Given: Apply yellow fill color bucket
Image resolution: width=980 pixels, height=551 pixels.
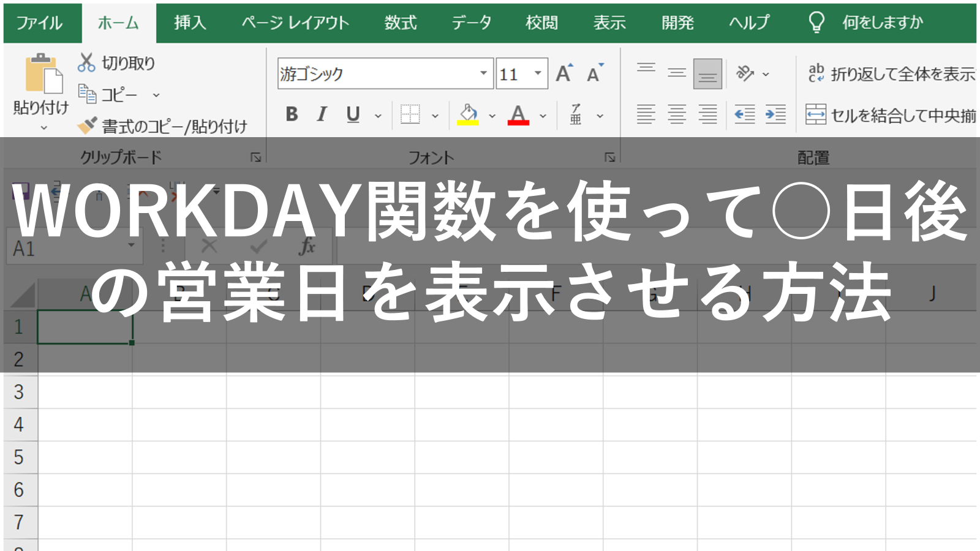Looking at the screenshot, I should point(468,114).
